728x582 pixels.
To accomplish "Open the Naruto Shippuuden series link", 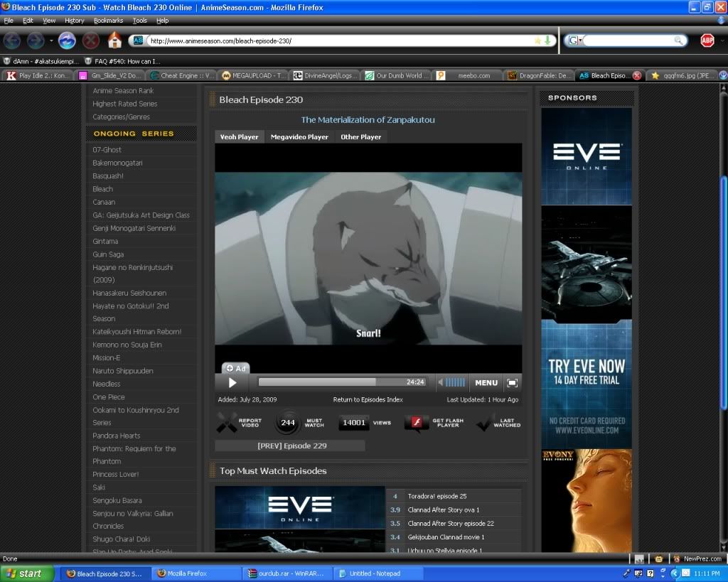I will (122, 371).
